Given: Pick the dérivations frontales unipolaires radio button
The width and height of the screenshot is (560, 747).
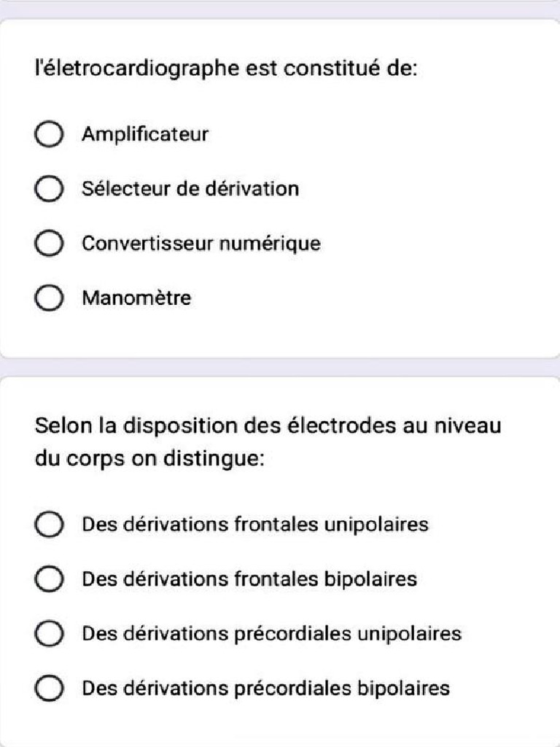Looking at the screenshot, I should click(x=48, y=525).
